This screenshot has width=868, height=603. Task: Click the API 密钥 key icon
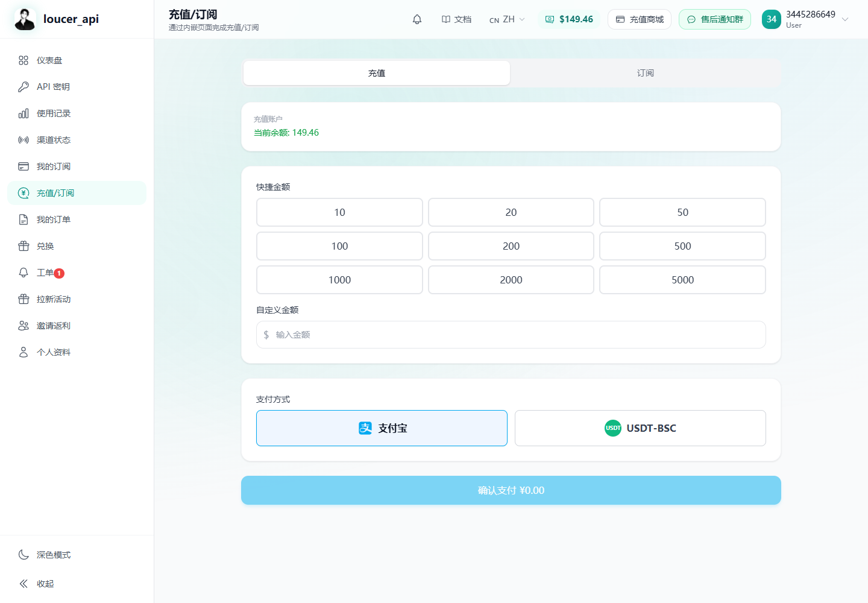(24, 87)
